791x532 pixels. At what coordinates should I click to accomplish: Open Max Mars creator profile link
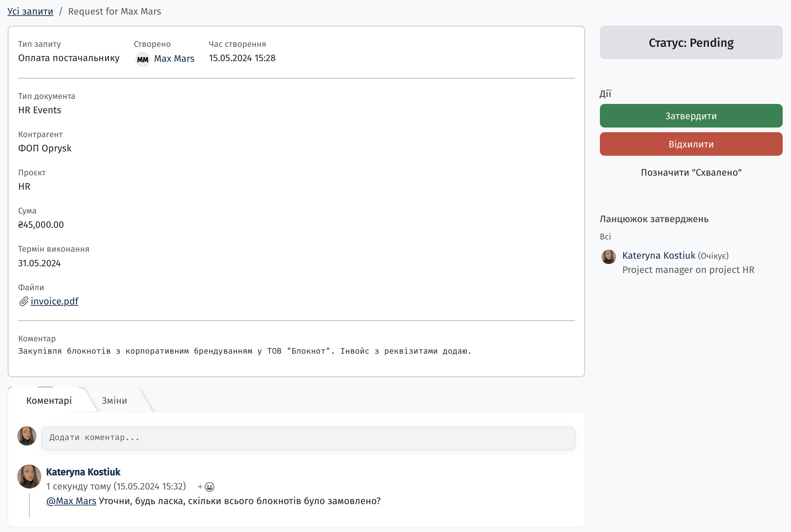174,59
